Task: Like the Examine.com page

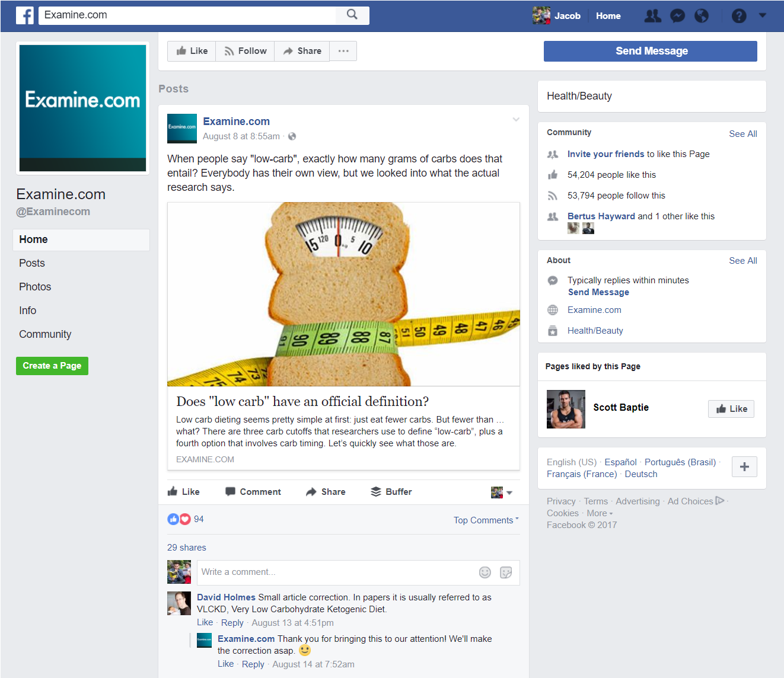Action: (x=192, y=51)
